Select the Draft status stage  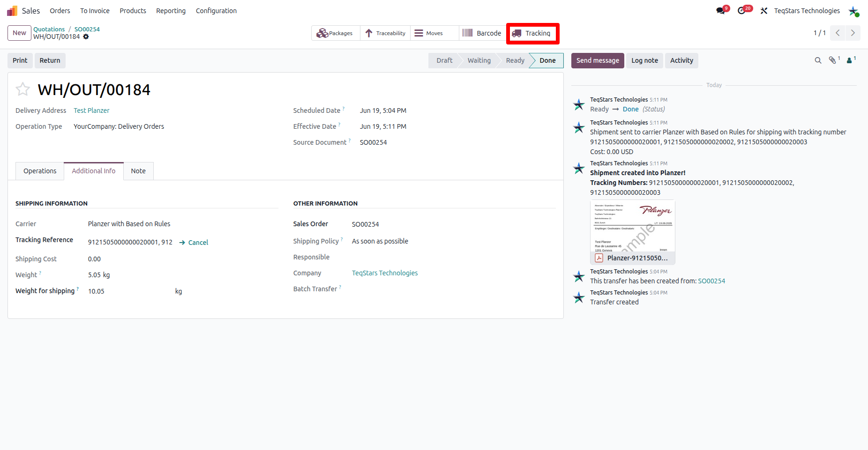pyautogui.click(x=444, y=60)
